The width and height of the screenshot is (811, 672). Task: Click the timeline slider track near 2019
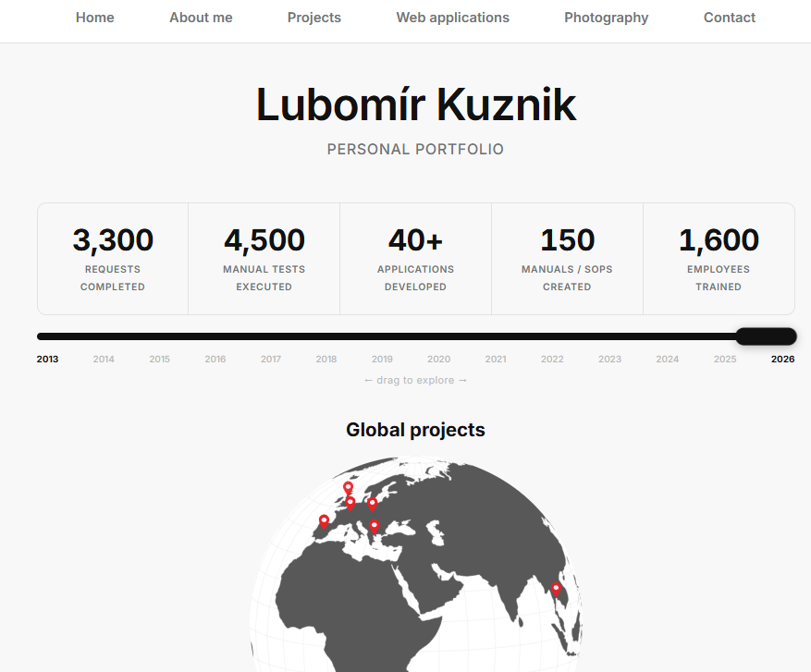pos(382,336)
